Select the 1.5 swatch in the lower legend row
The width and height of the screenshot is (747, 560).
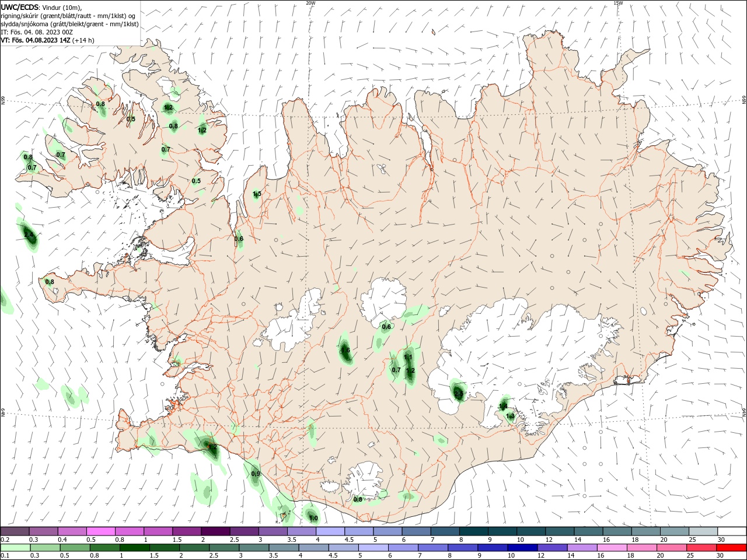point(164,548)
